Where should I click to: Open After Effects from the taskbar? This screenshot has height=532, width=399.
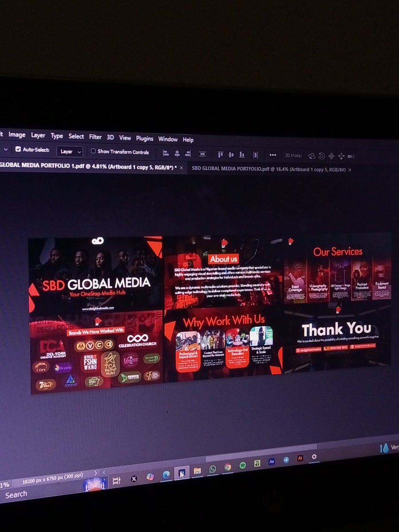(272, 462)
